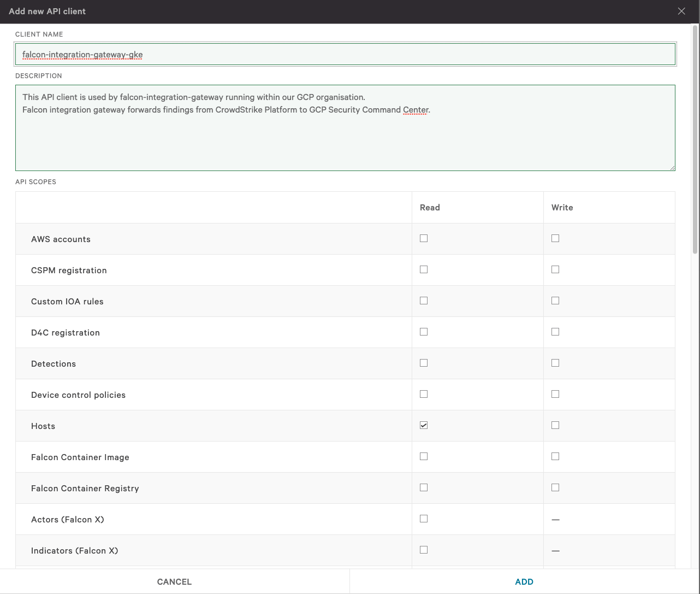
Task: Enable Write scope for AWS accounts
Action: (x=555, y=238)
